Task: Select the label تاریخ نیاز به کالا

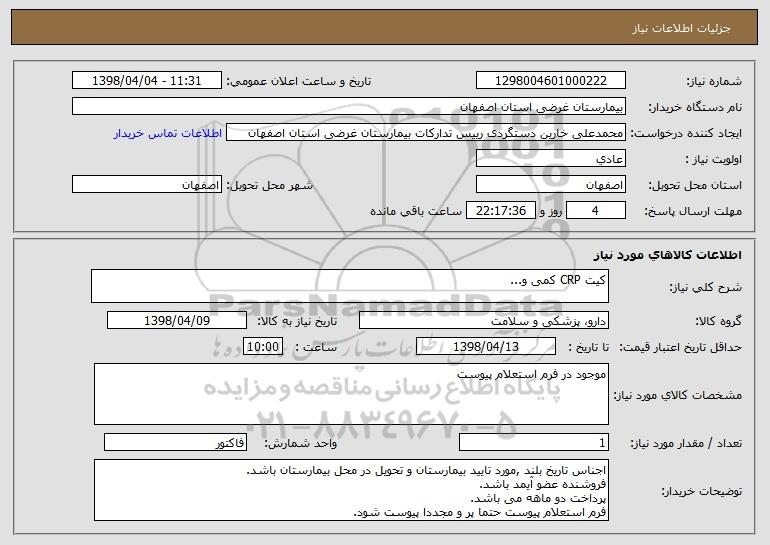Action: coord(297,321)
